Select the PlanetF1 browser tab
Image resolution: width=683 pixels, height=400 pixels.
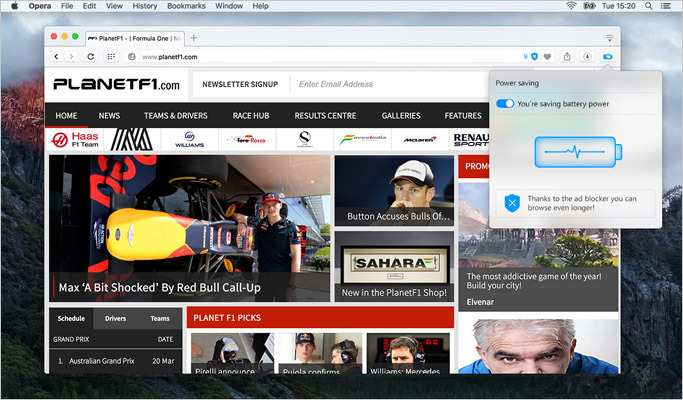[135, 38]
